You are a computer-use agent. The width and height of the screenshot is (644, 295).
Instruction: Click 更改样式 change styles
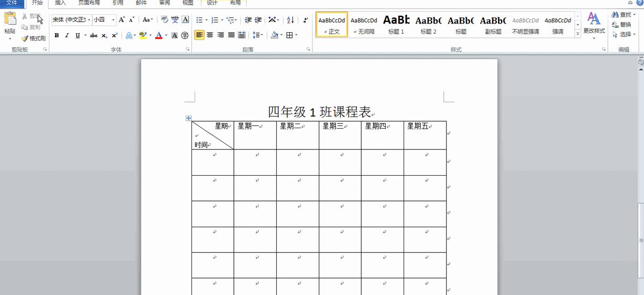[x=594, y=25]
